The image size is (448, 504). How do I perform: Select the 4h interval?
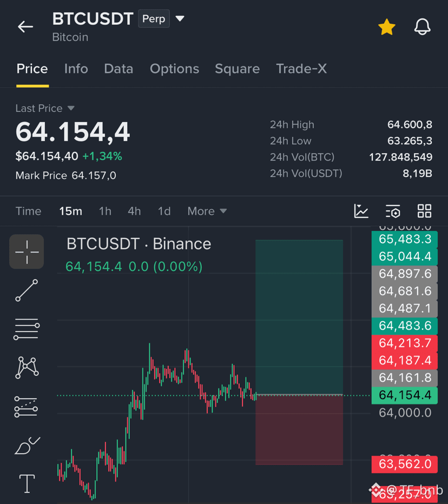tap(134, 211)
